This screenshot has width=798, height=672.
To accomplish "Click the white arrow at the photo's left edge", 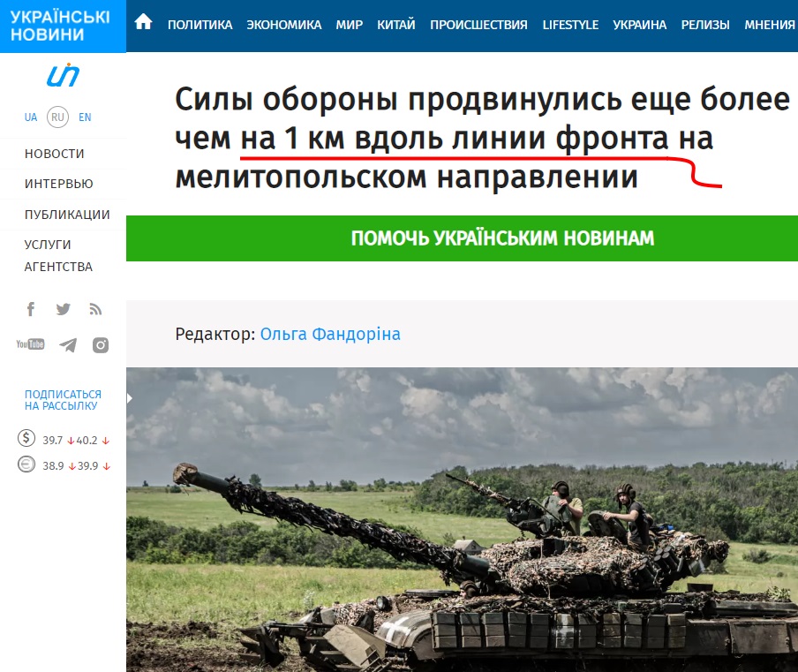I will tap(129, 398).
